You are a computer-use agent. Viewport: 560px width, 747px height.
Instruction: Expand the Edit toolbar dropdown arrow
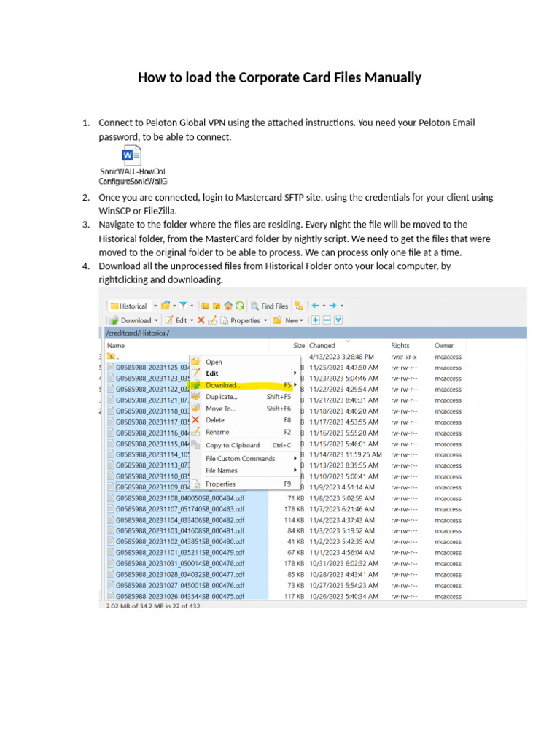pyautogui.click(x=192, y=320)
